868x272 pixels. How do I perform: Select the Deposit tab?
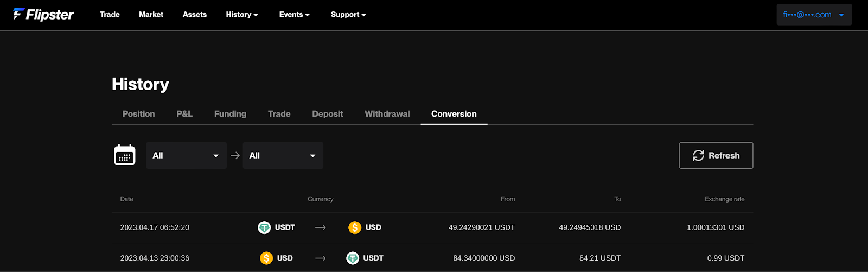pos(328,113)
